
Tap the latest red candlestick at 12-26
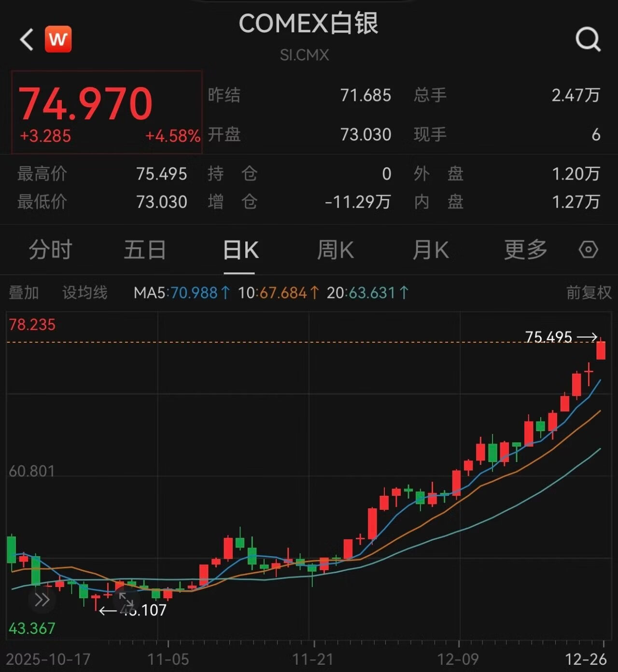(x=601, y=350)
